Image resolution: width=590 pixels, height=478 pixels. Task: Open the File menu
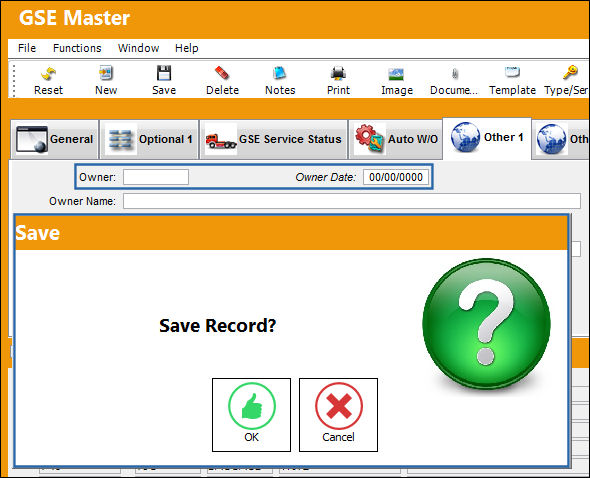(27, 48)
